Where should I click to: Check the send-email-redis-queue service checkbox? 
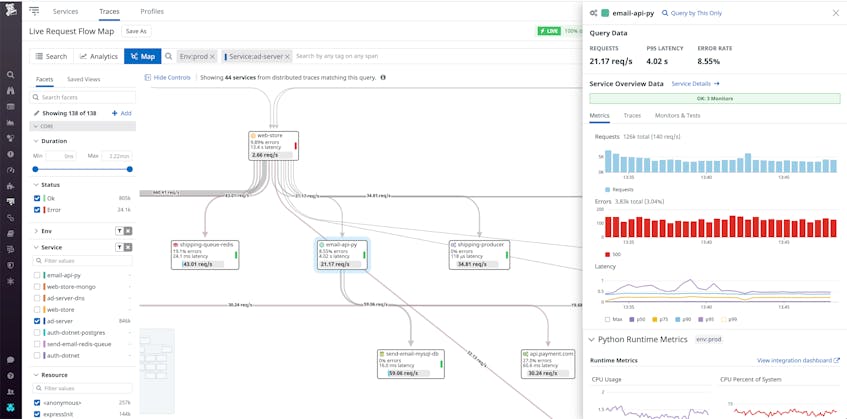coord(37,344)
